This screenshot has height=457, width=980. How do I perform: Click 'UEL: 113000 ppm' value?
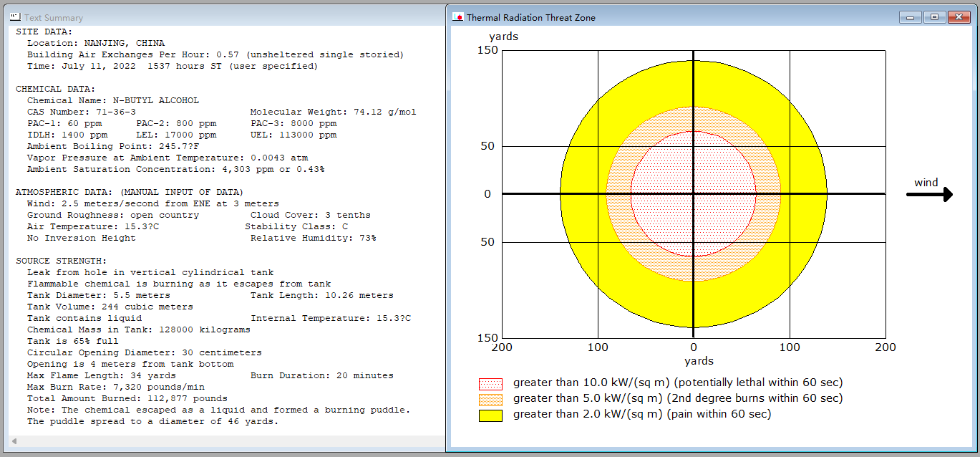coord(293,135)
